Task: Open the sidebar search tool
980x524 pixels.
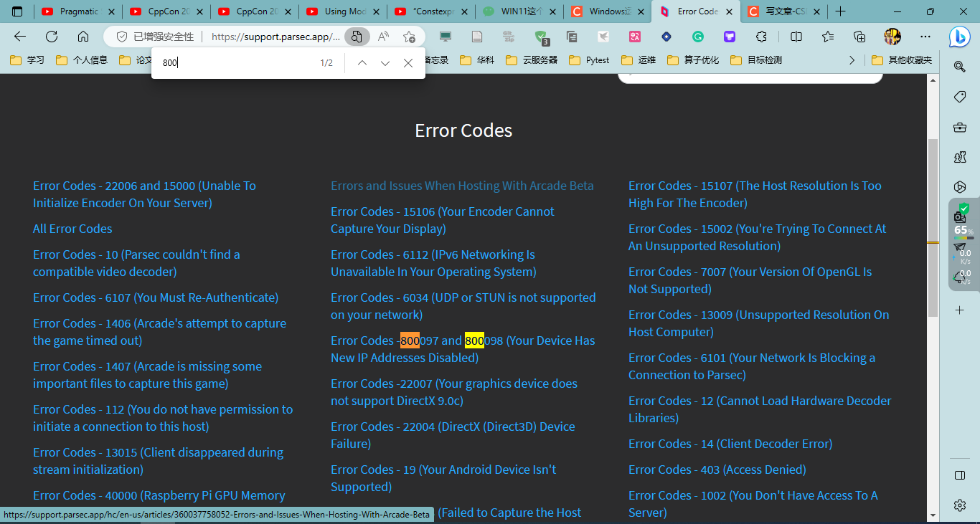Action: (x=960, y=67)
